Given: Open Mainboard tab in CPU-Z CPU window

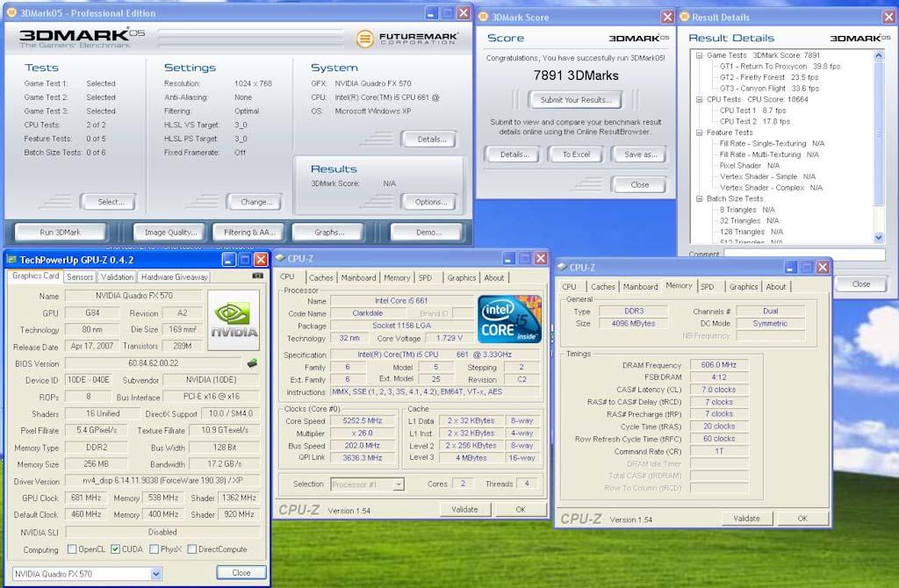Looking at the screenshot, I should click(x=358, y=277).
